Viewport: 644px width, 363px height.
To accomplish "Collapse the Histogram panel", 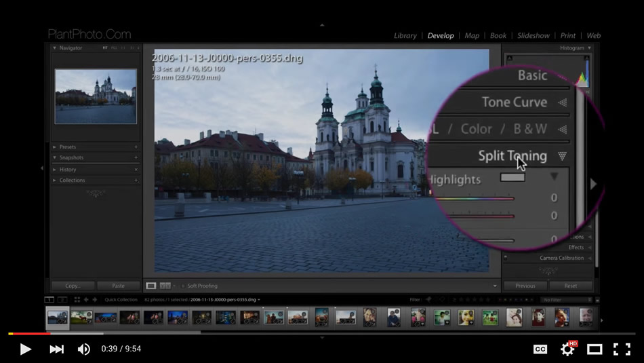I will [589, 47].
